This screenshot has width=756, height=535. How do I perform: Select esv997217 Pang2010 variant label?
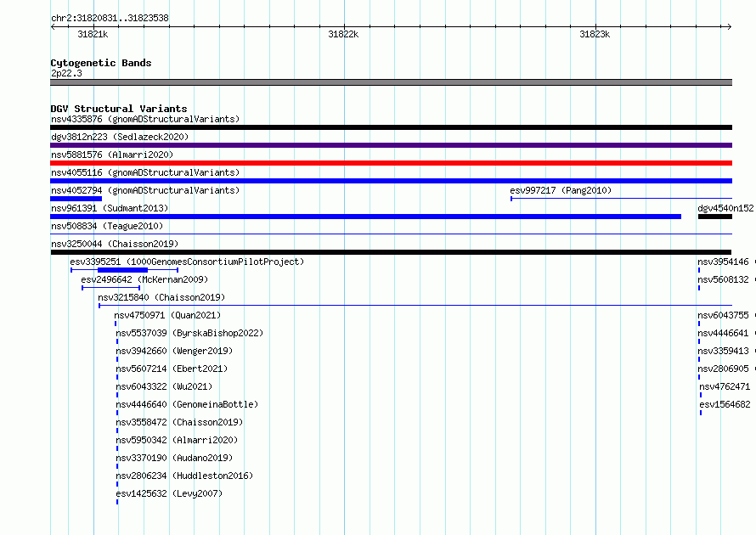pos(561,190)
